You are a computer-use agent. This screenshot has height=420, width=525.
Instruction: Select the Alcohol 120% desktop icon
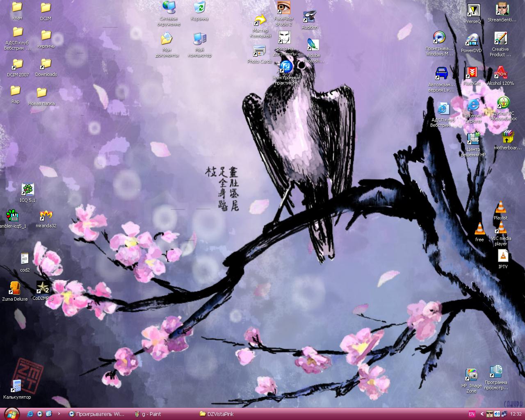click(x=500, y=73)
